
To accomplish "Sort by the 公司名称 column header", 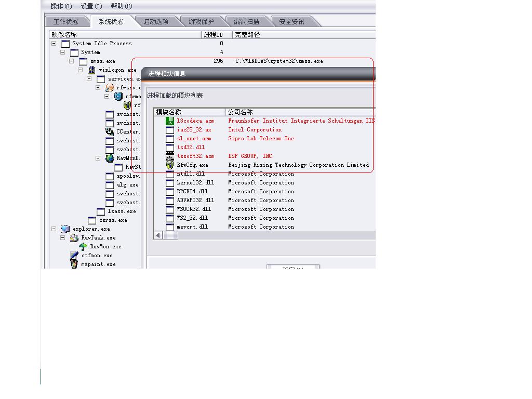I will point(300,112).
